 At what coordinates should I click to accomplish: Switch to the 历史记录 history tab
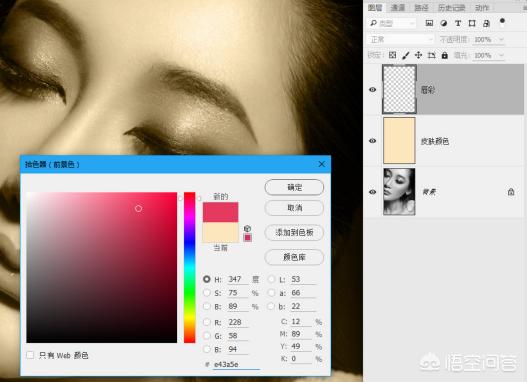(x=452, y=7)
